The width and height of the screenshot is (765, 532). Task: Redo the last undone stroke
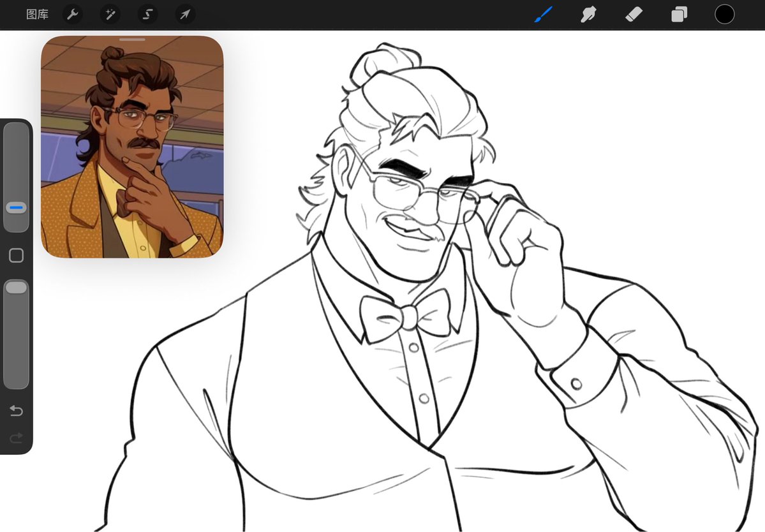coord(16,438)
